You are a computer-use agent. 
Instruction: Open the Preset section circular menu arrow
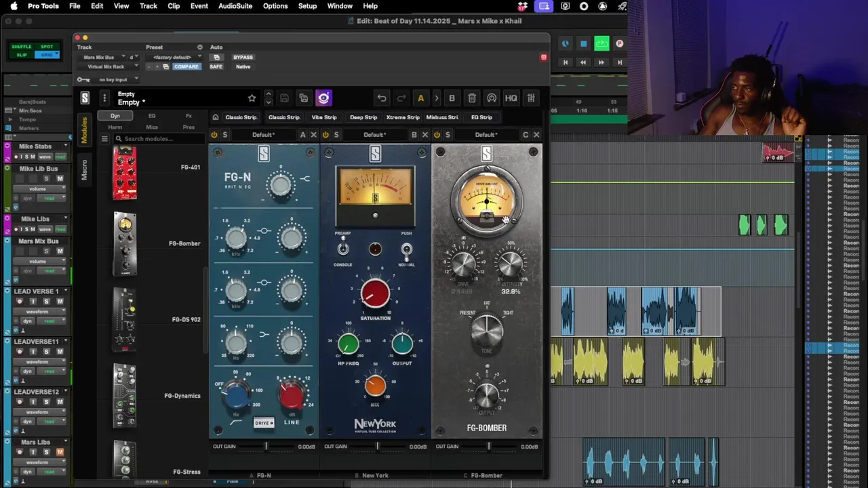pyautogui.click(x=199, y=47)
